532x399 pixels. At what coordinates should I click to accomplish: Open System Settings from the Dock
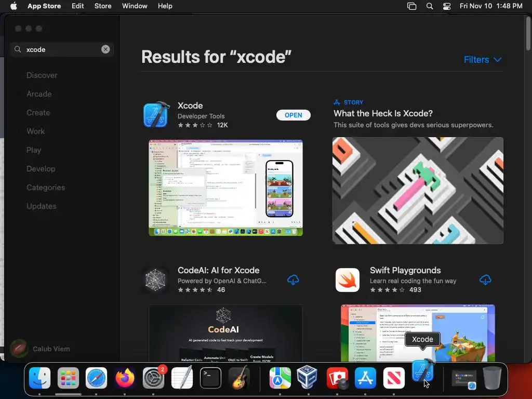pos(153,378)
